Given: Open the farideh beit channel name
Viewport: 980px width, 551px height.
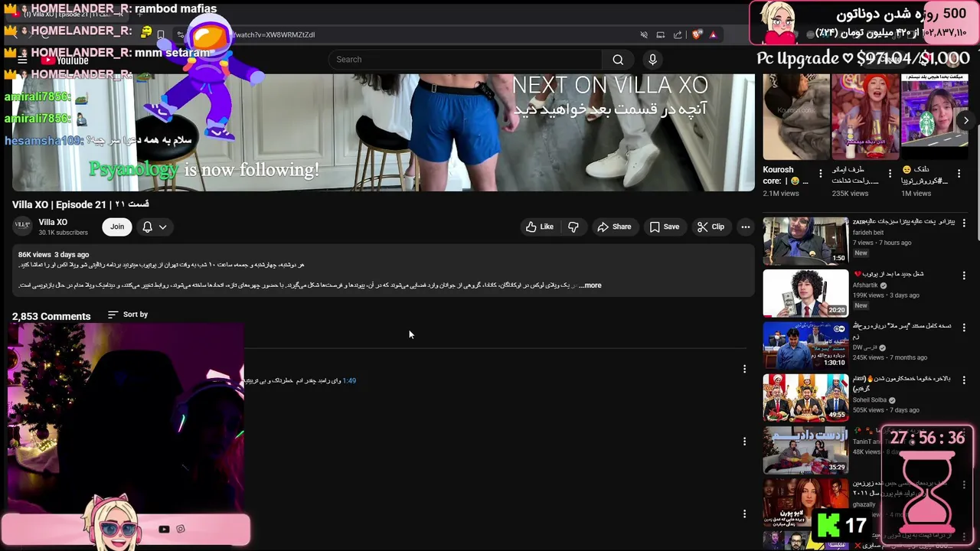Looking at the screenshot, I should [x=867, y=233].
